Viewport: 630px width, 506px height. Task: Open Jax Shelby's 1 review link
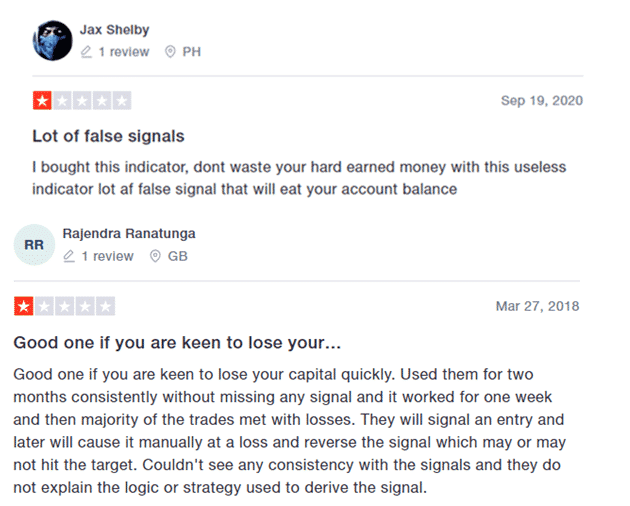124,52
